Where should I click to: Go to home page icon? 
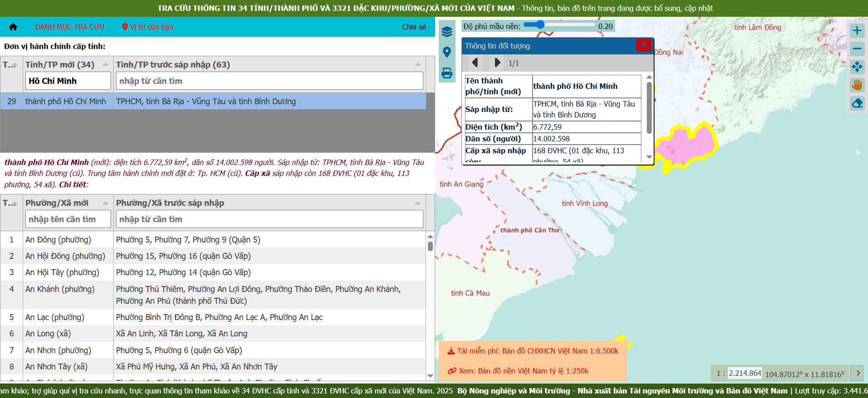pos(13,27)
